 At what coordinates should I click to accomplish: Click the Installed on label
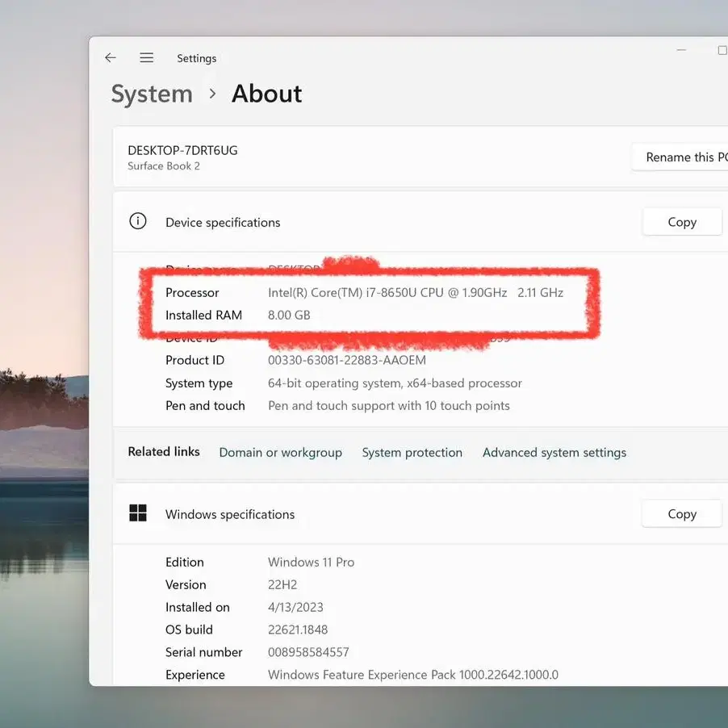pos(197,607)
